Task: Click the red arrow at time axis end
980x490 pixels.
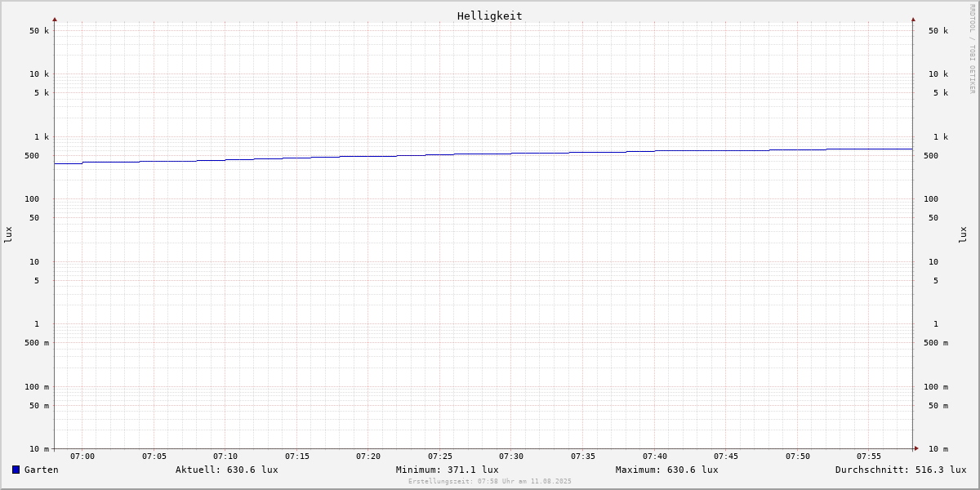Action: pos(916,448)
